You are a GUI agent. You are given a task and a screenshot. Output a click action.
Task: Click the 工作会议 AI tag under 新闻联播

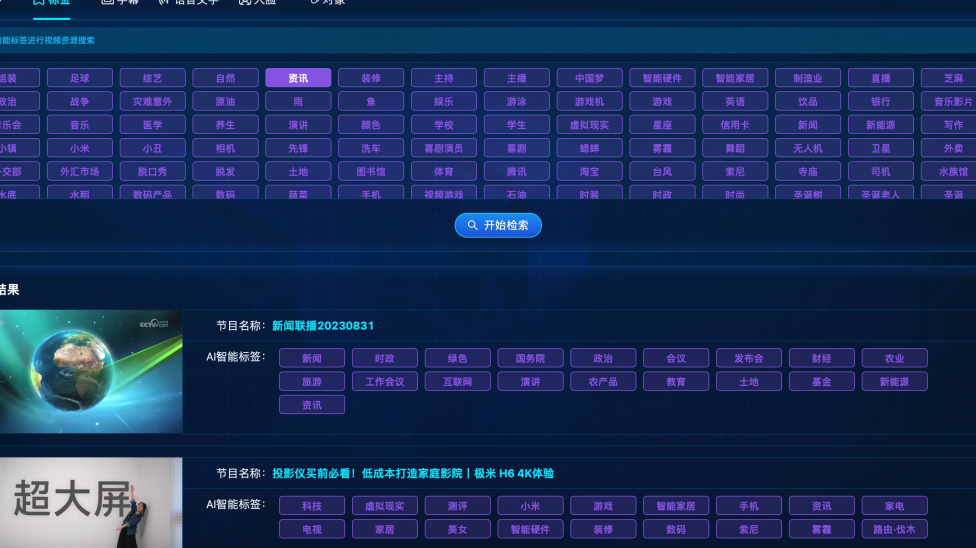(385, 381)
